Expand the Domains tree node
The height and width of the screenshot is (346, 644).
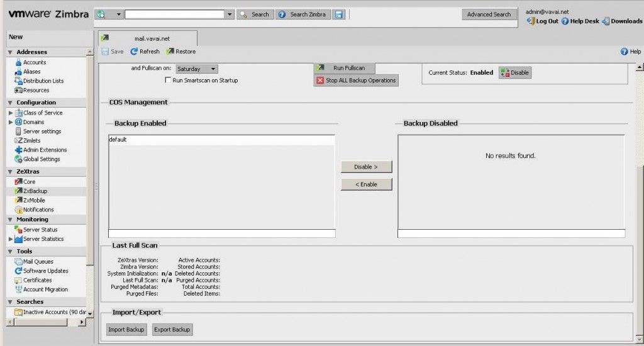pyautogui.click(x=11, y=122)
